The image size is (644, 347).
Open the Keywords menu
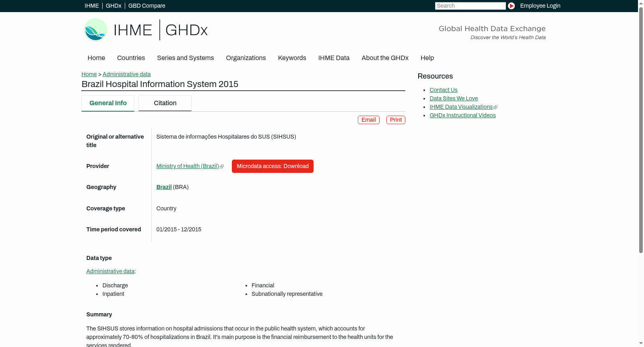[x=292, y=58]
